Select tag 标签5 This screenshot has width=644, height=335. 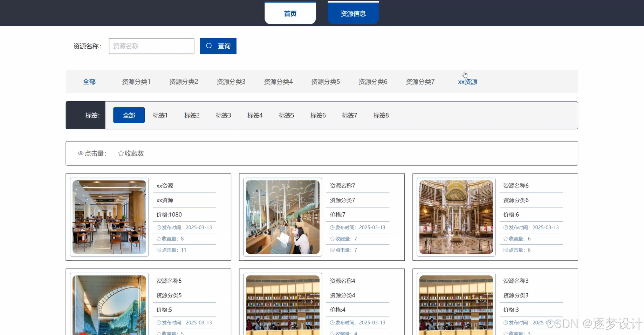point(286,115)
